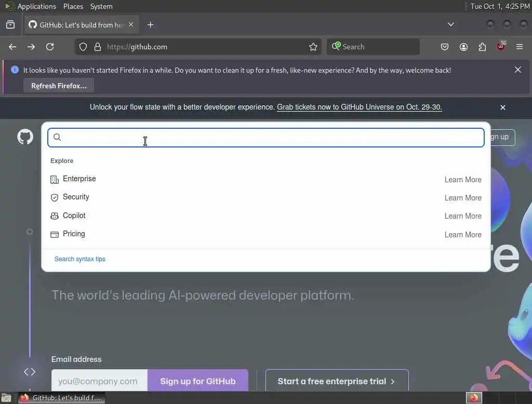Click Learn More beside Pricing
Viewport: 532px width, 404px height.
(x=463, y=234)
